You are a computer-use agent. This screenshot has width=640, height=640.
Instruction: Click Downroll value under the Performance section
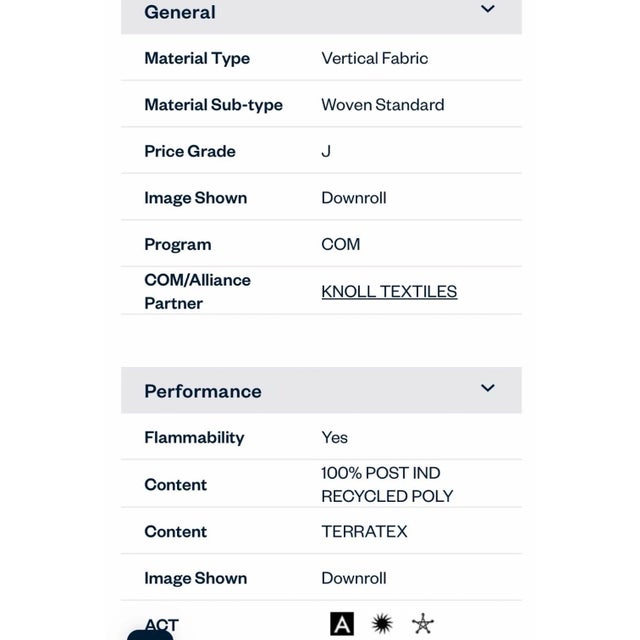tap(353, 578)
